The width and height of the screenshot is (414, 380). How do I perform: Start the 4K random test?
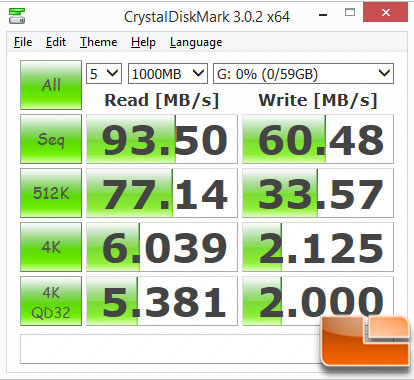[x=51, y=247]
